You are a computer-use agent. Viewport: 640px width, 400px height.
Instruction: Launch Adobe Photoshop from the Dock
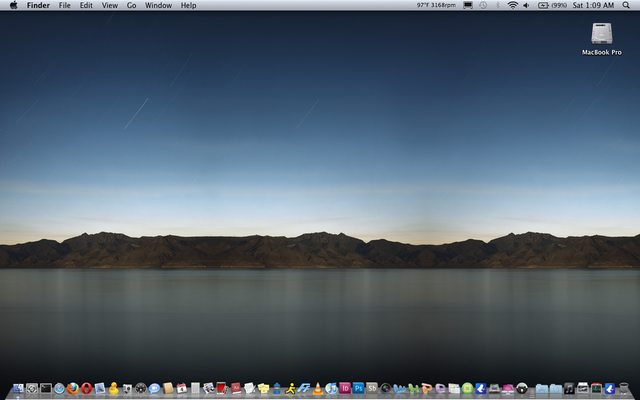pos(358,388)
